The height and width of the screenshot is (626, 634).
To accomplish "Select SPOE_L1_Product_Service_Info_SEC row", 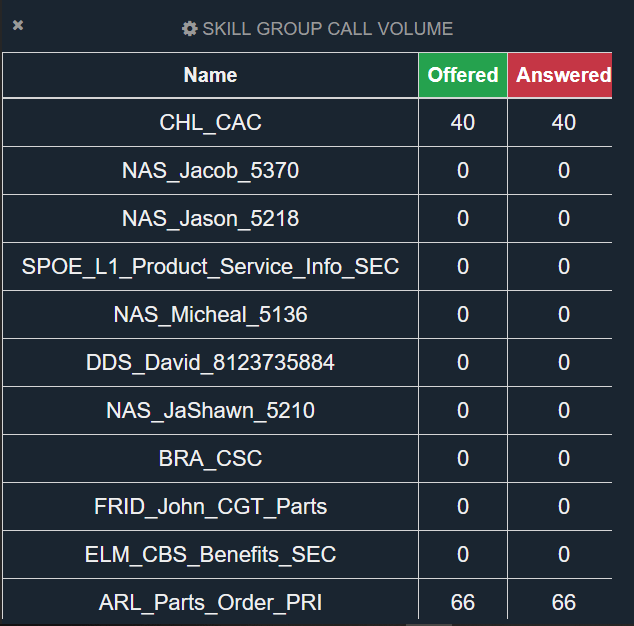I will click(210, 267).
